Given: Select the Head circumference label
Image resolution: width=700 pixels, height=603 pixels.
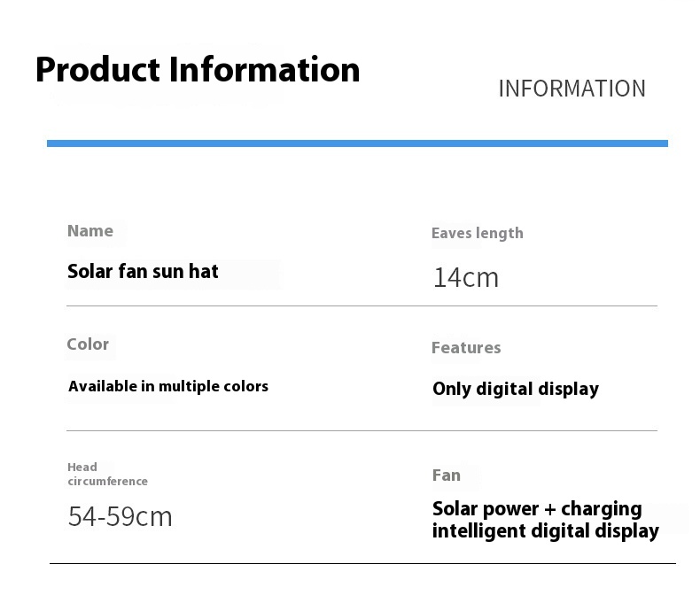Looking at the screenshot, I should point(107,474).
